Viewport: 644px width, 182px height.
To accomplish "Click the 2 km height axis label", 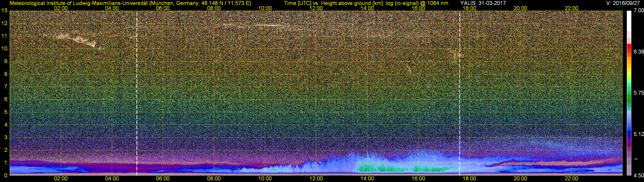I will 6,150.
